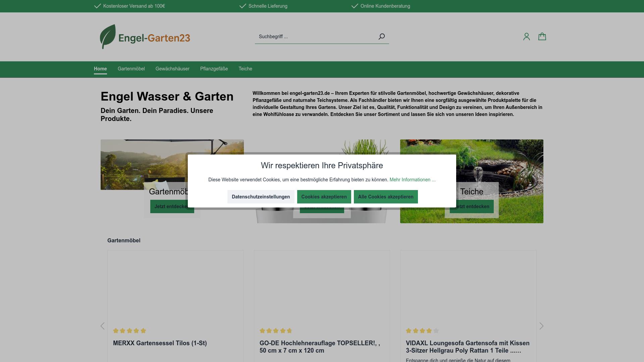Open Datenschutzeinstellungen cookie settings
This screenshot has width=644, height=362.
[261, 197]
